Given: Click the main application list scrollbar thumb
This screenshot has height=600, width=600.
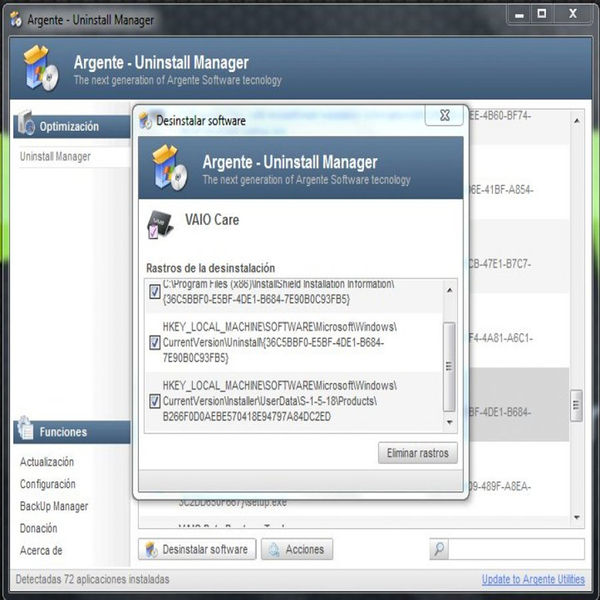Looking at the screenshot, I should pyautogui.click(x=576, y=406).
